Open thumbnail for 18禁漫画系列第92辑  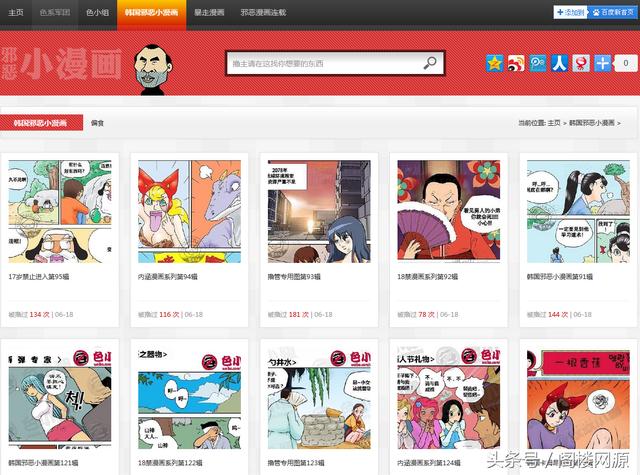point(449,211)
